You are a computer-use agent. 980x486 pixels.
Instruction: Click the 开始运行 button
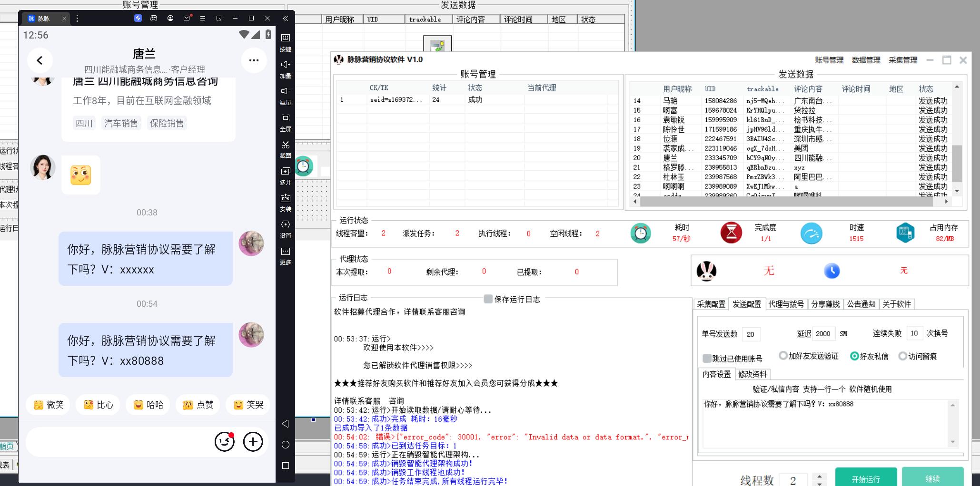(x=866, y=478)
